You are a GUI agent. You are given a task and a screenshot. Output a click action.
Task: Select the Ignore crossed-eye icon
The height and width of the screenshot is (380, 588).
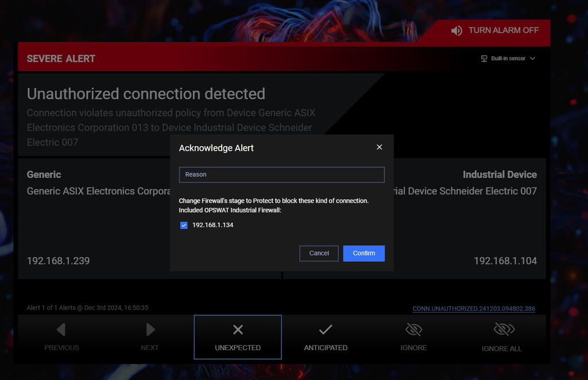coord(413,330)
